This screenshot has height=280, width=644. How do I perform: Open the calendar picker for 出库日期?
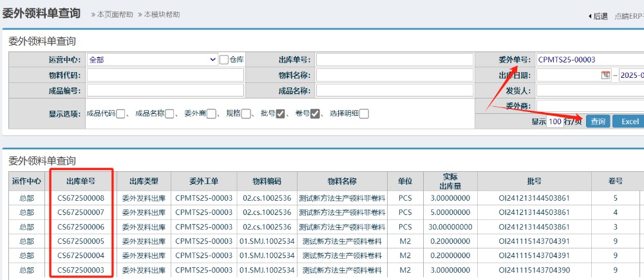tap(605, 75)
